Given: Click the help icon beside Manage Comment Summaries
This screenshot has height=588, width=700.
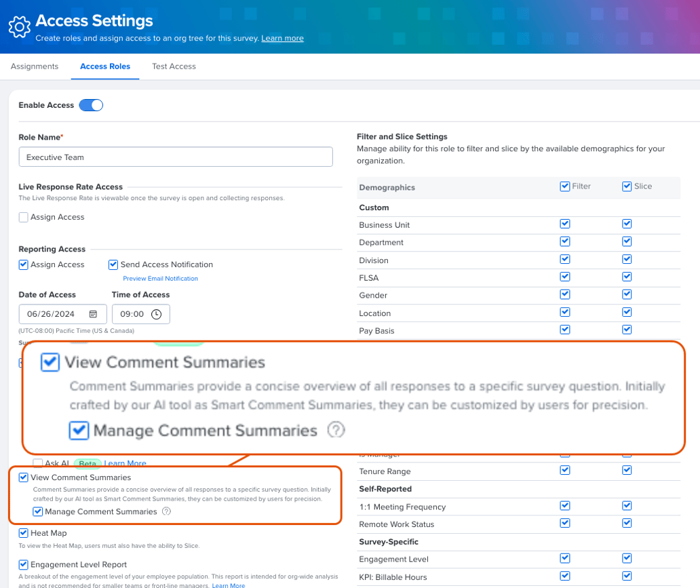Looking at the screenshot, I should (x=166, y=511).
